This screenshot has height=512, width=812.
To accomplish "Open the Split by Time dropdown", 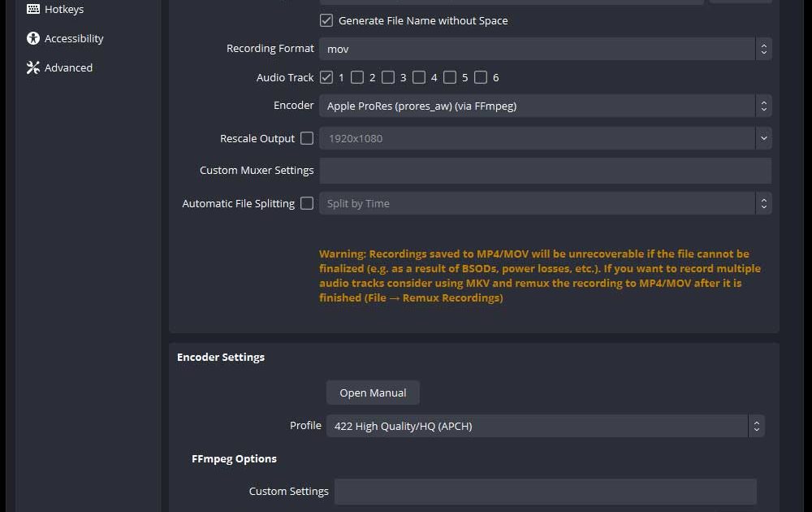I will (x=544, y=203).
